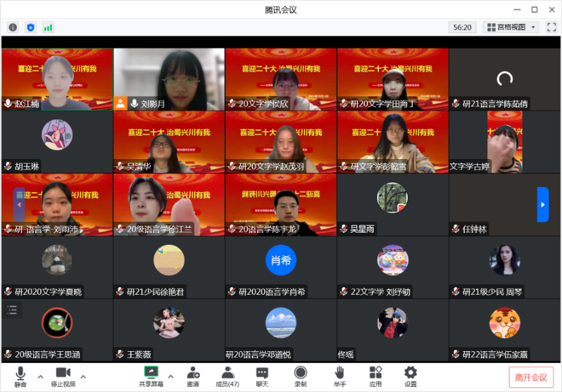Start Recording (录制)
Viewport: 562px width, 392px height.
click(x=300, y=376)
